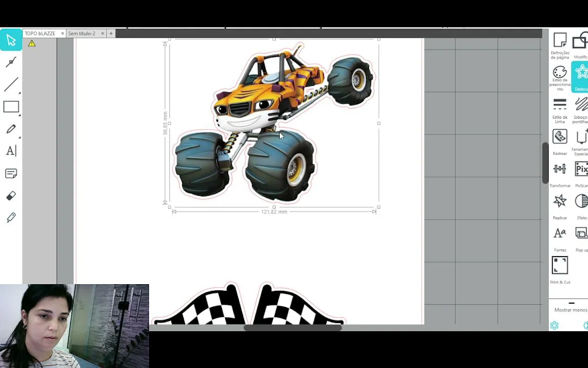Open the Efeito image effects panel
This screenshot has height=368, width=588.
(581, 207)
